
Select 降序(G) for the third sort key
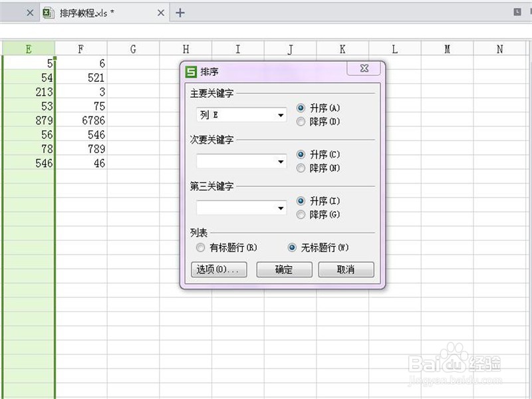(300, 215)
